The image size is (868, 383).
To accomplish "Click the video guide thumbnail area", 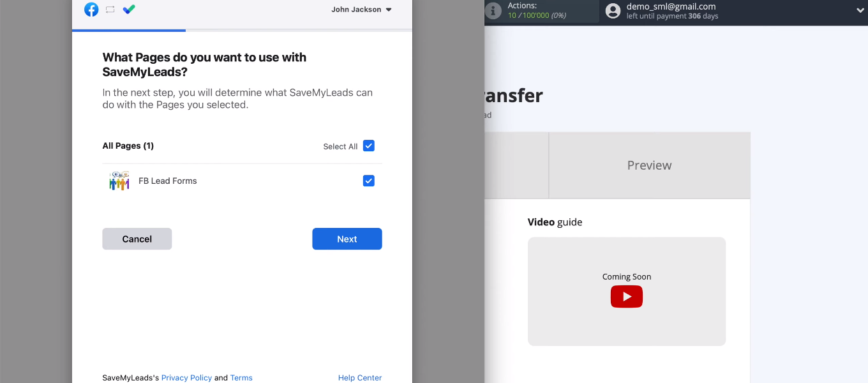I will coord(627,292).
